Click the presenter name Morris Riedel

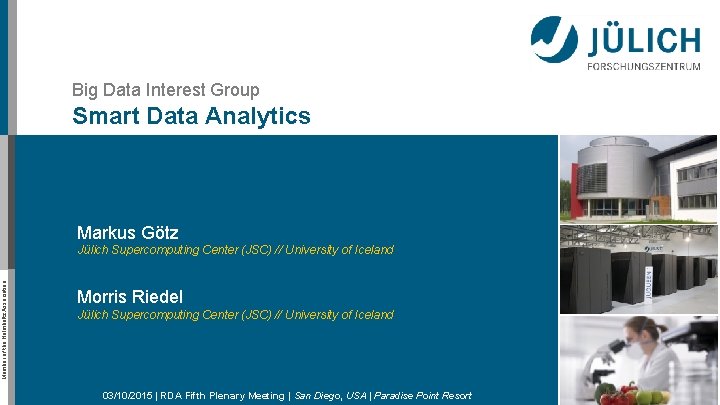pos(130,297)
